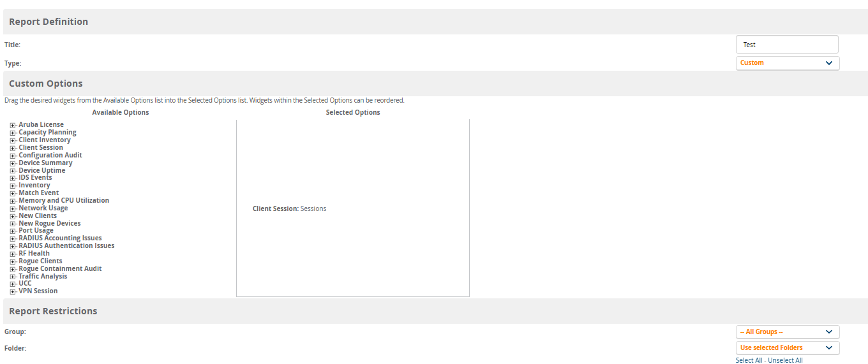Click the RF Health label
The image size is (868, 364).
(34, 253)
